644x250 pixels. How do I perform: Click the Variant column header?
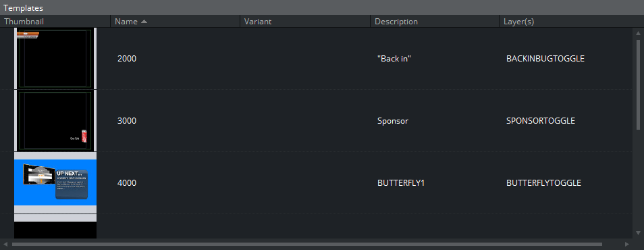pos(305,22)
